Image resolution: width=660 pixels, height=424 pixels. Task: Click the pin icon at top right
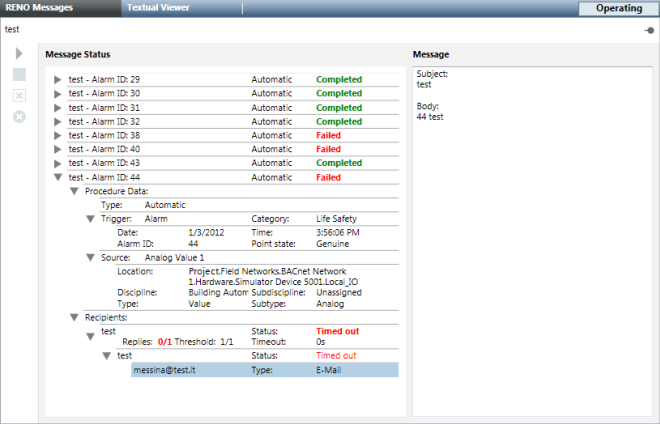click(650, 31)
